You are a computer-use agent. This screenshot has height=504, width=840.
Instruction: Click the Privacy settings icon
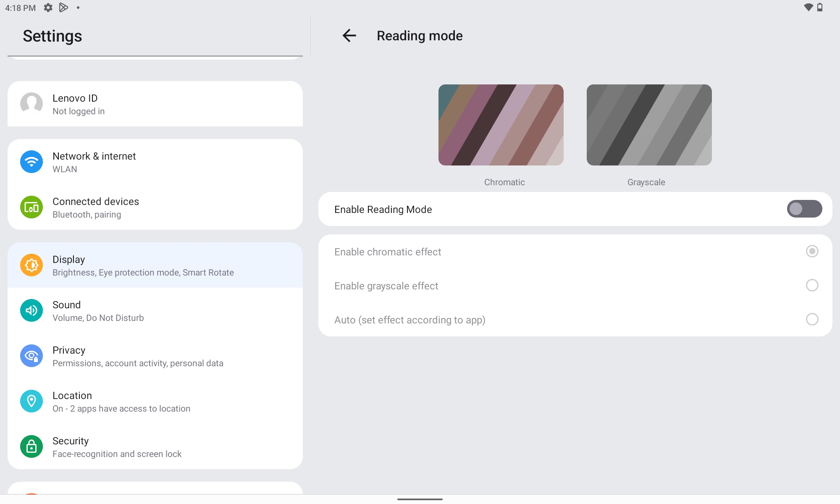[x=31, y=355]
